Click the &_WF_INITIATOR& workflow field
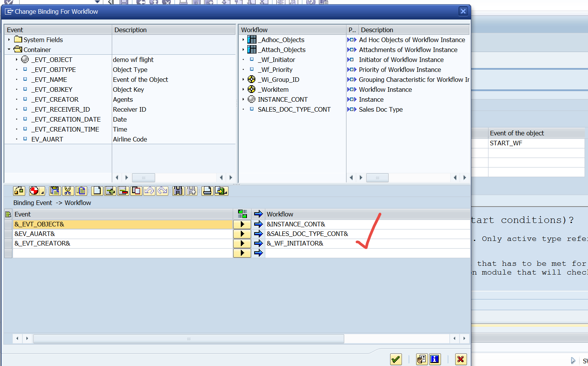Image resolution: width=588 pixels, height=366 pixels. pyautogui.click(x=295, y=243)
